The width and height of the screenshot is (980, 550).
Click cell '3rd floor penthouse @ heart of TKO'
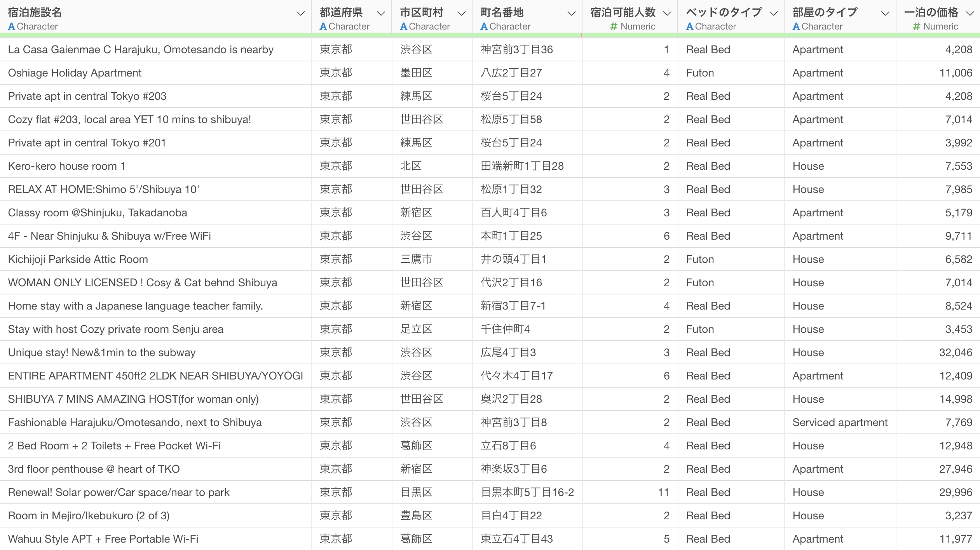coord(155,469)
